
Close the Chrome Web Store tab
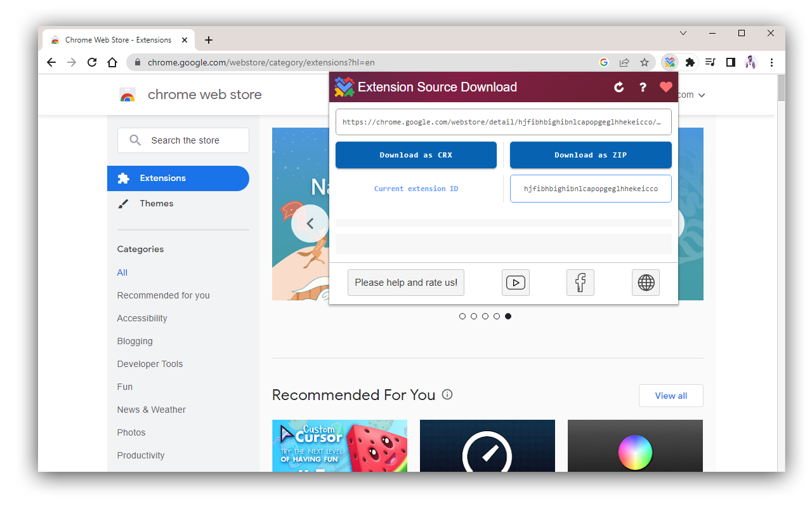pyautogui.click(x=185, y=40)
